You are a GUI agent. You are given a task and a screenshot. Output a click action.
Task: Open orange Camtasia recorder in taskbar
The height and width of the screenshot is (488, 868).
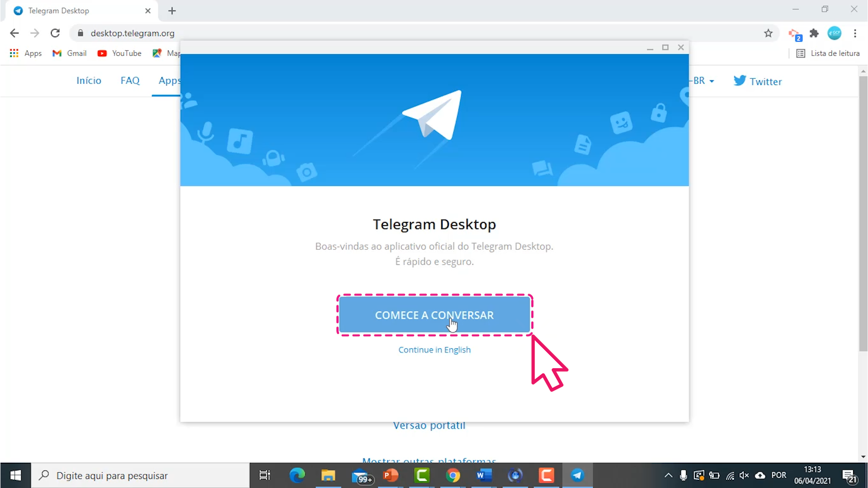click(546, 475)
